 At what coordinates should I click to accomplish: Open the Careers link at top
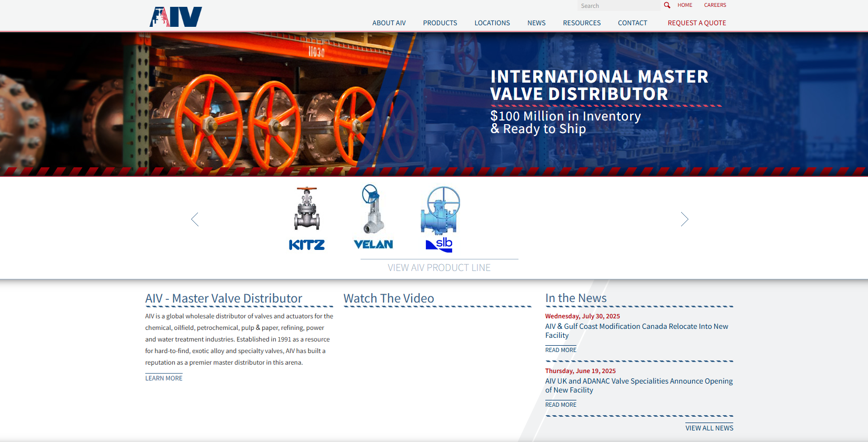pos(715,5)
